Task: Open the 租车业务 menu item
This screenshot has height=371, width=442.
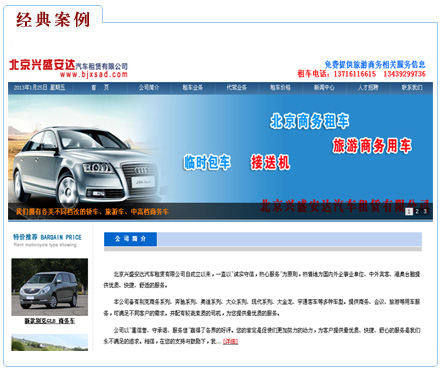Action: tap(193, 88)
